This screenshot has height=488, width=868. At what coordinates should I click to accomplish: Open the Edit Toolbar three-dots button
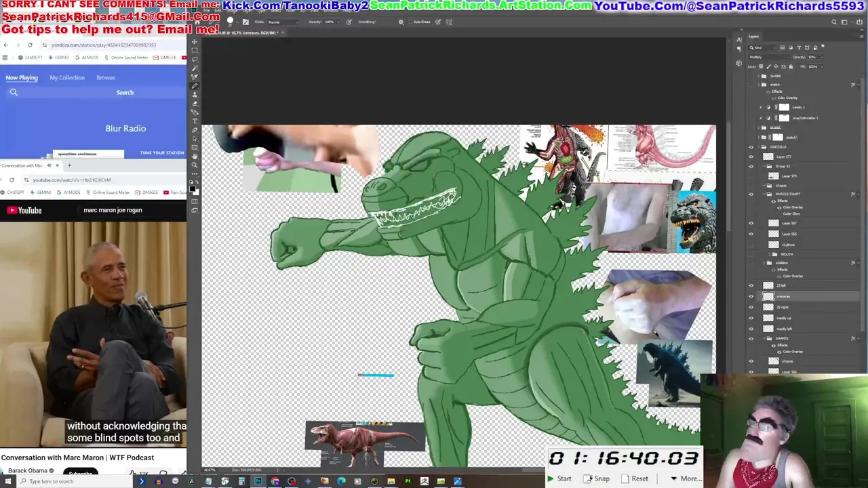[195, 174]
